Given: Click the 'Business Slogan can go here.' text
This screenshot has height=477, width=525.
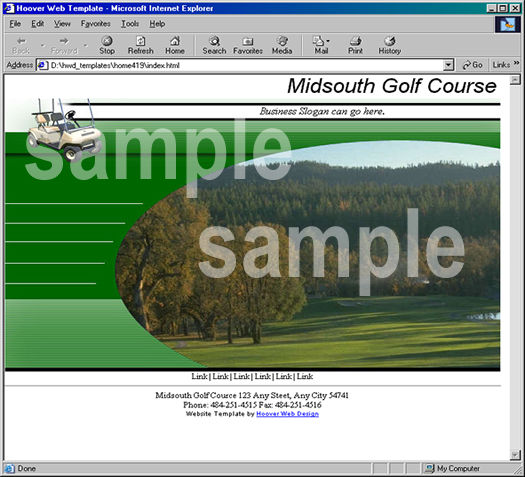Looking at the screenshot, I should (x=322, y=111).
